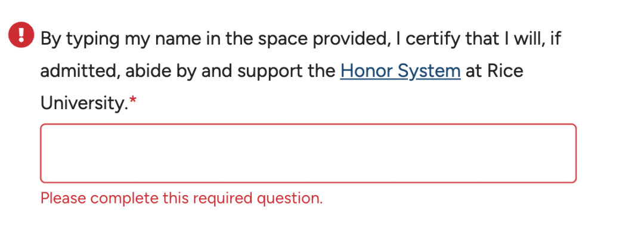Click the word 'Please' in the validation message

pyautogui.click(x=64, y=198)
